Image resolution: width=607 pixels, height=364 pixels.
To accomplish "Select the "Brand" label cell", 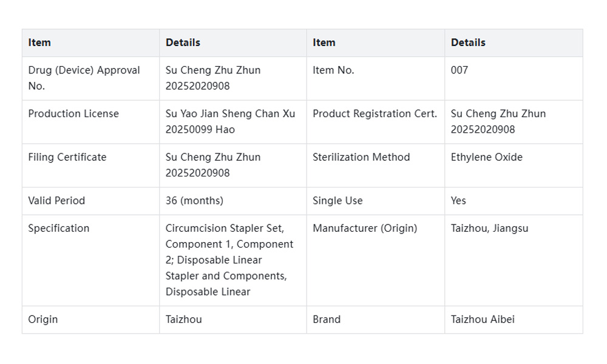I will (x=327, y=320).
